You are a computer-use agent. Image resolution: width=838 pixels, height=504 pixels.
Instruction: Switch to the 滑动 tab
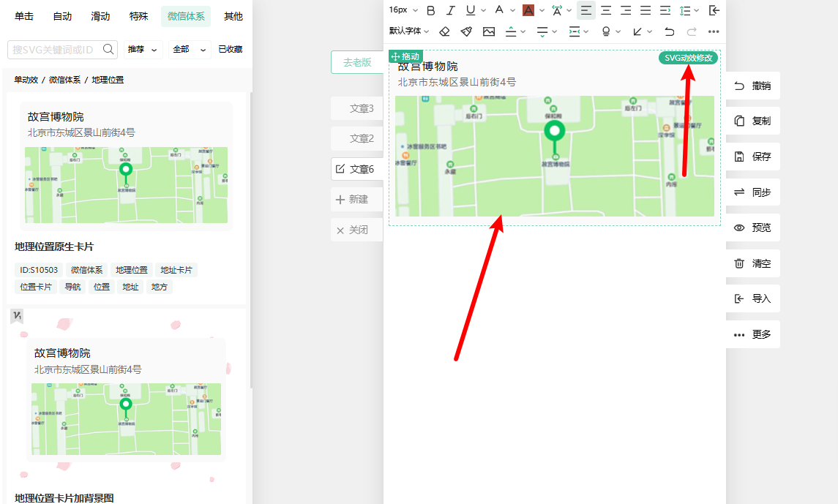(x=100, y=16)
